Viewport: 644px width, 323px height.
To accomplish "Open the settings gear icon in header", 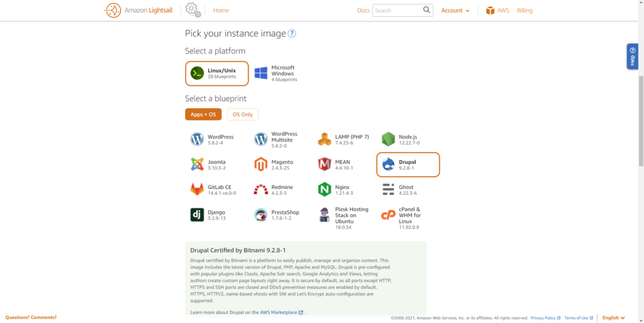I will coord(193,10).
